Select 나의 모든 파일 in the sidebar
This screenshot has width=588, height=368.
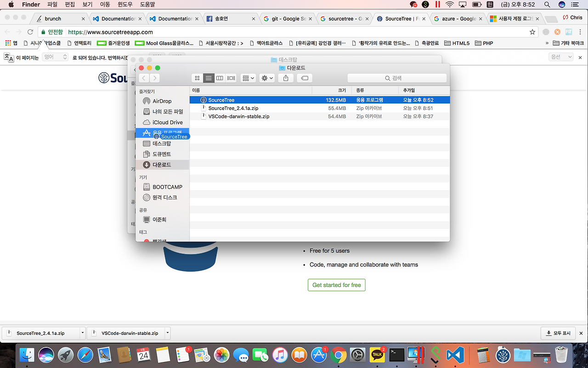(162, 112)
